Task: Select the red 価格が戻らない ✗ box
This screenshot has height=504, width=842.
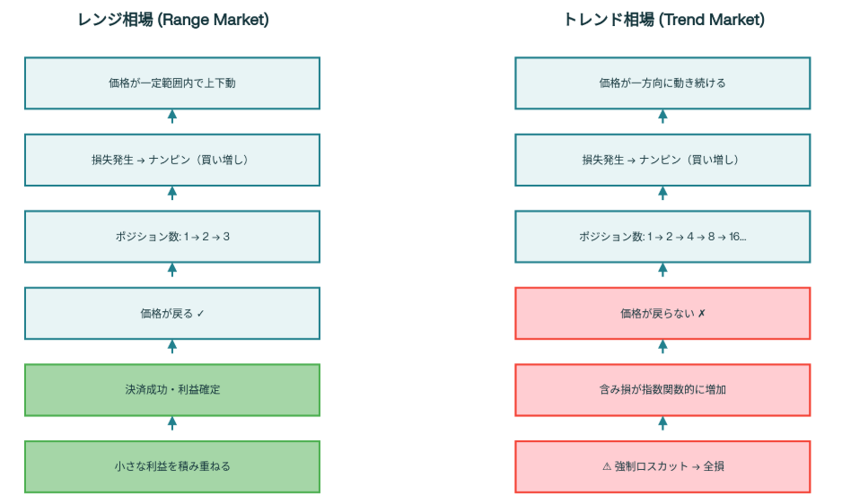Action: coord(662,314)
